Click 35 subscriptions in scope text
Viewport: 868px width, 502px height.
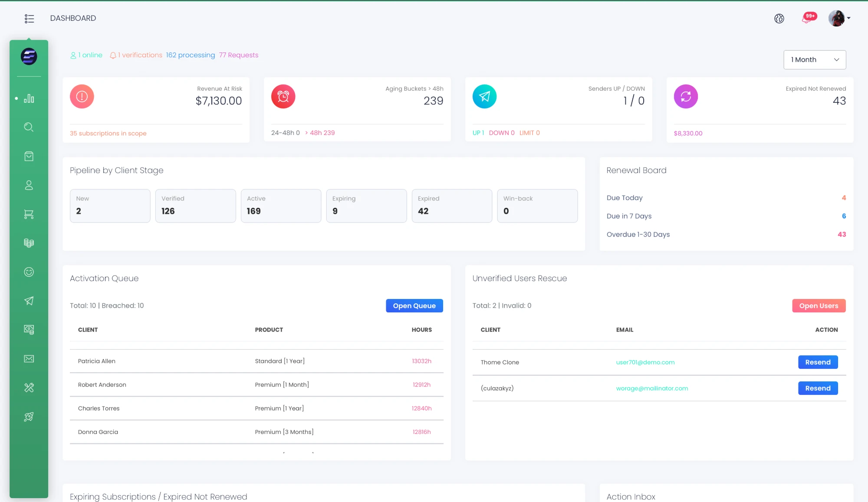[108, 133]
